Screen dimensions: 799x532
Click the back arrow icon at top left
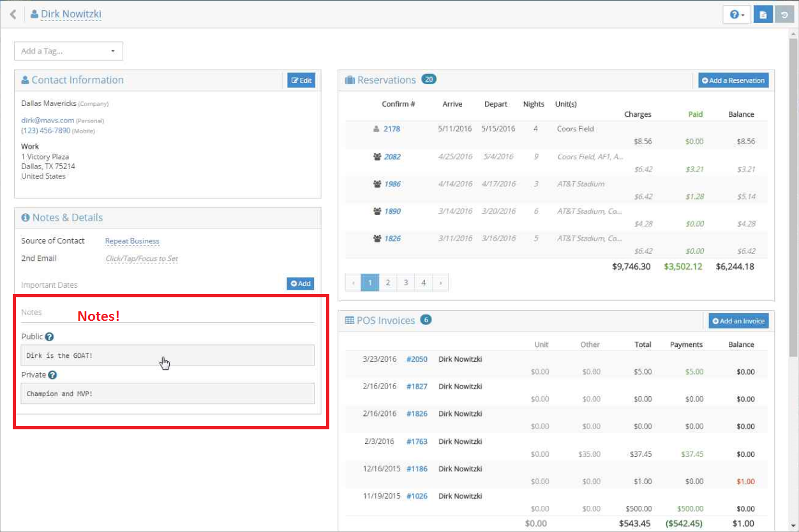(x=13, y=14)
